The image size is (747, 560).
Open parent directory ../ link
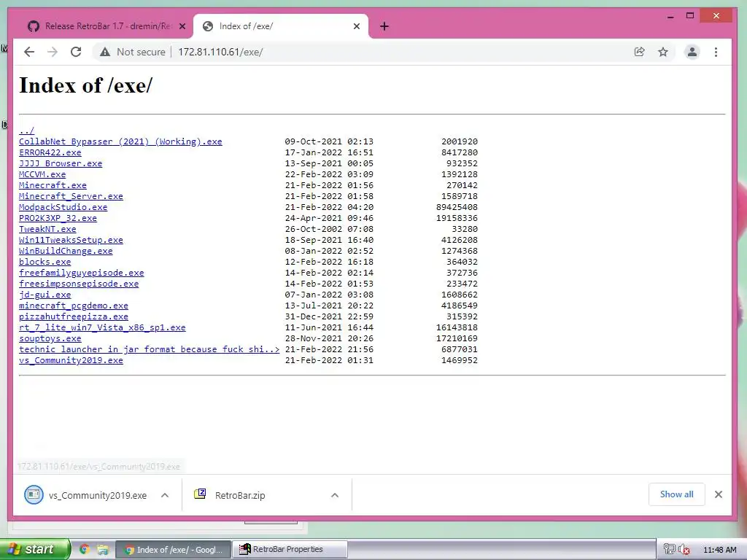(26, 131)
